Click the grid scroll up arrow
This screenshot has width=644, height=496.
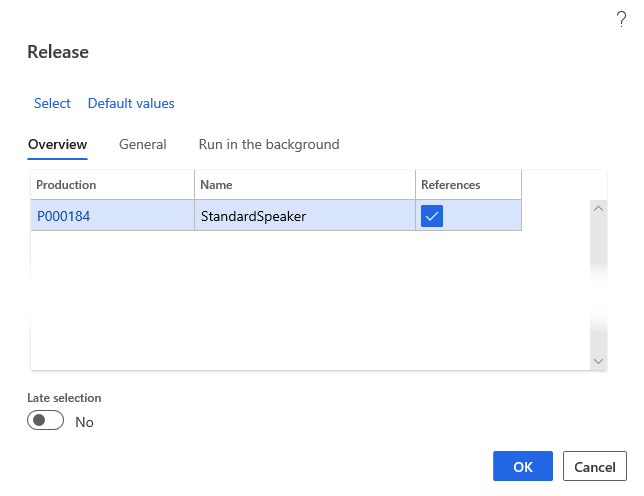pos(598,209)
